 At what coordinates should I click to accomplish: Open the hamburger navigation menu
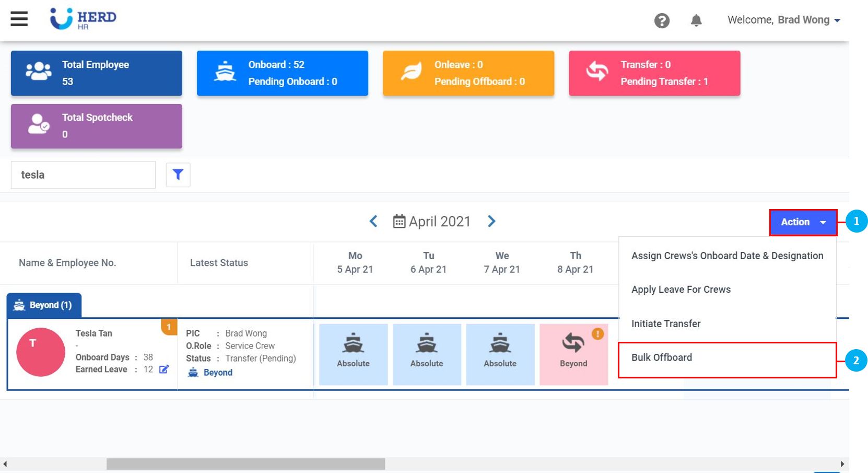tap(19, 19)
